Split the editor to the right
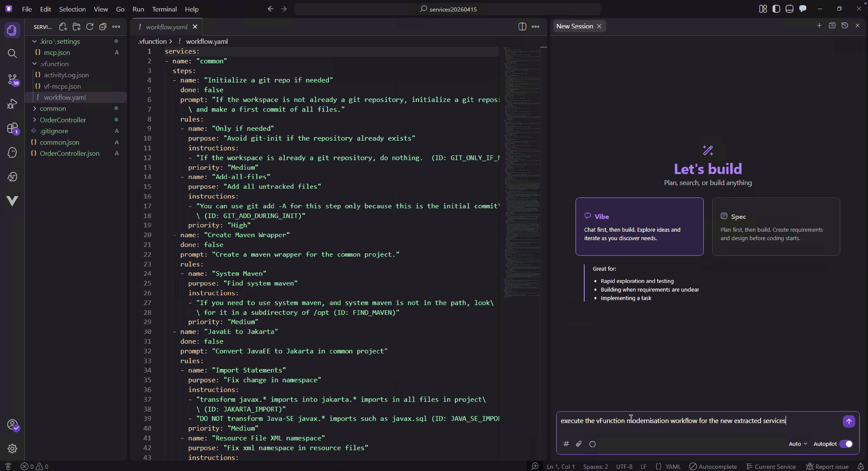This screenshot has width=868, height=471. (522, 27)
